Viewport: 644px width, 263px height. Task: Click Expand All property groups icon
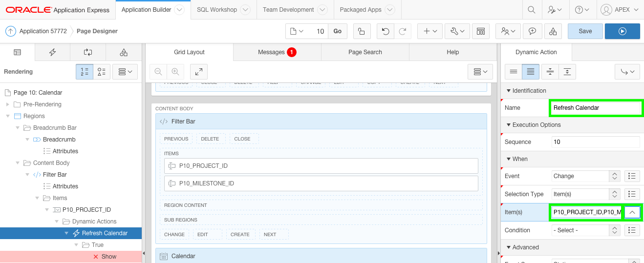point(567,72)
